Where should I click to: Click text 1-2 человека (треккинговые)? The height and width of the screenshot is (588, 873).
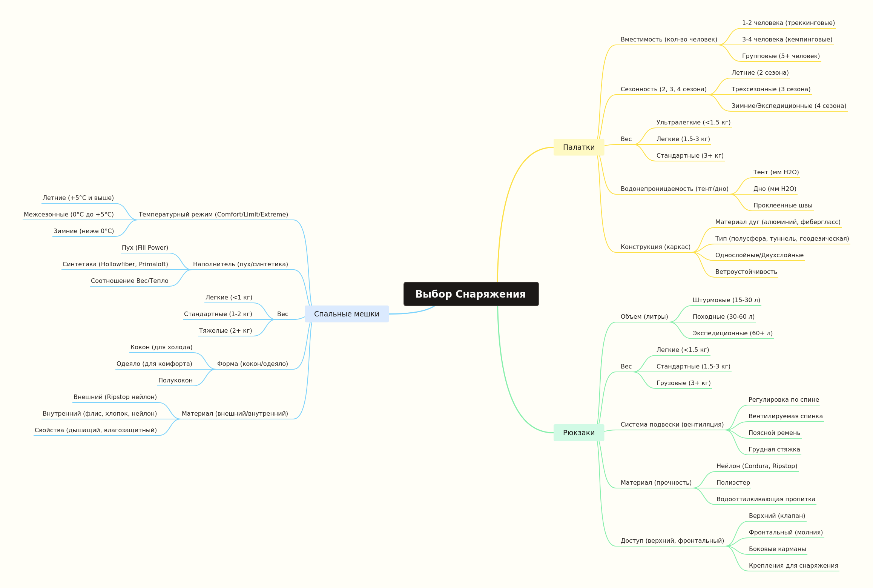coord(789,23)
